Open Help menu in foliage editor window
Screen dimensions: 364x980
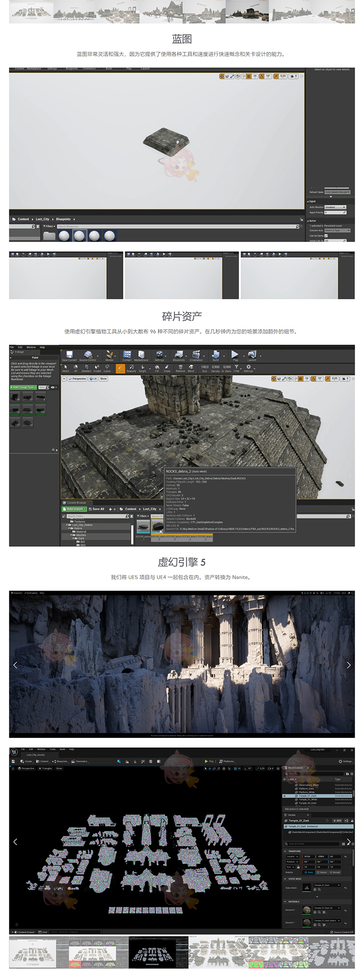coord(42,347)
